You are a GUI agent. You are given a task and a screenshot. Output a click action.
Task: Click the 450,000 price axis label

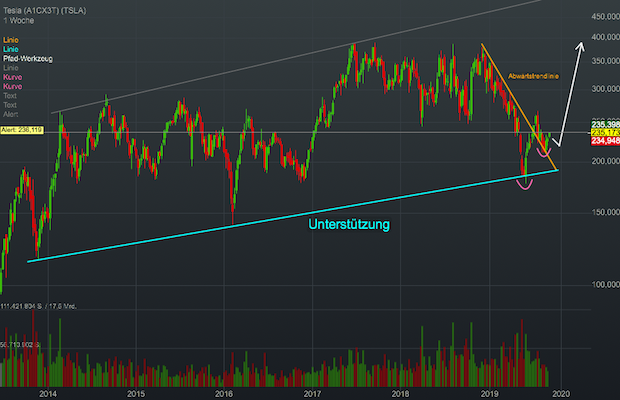point(605,16)
